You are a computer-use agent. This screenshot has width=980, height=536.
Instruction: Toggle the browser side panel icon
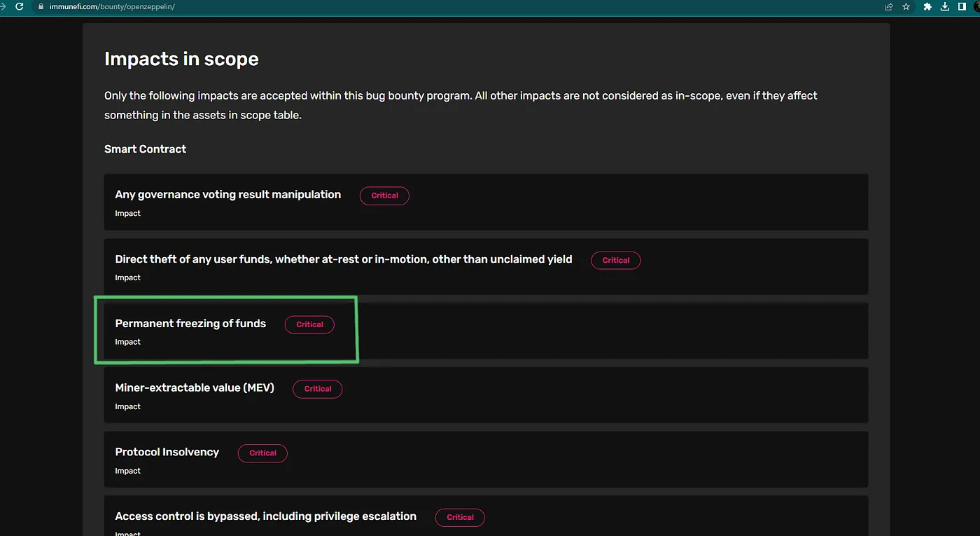pos(962,7)
